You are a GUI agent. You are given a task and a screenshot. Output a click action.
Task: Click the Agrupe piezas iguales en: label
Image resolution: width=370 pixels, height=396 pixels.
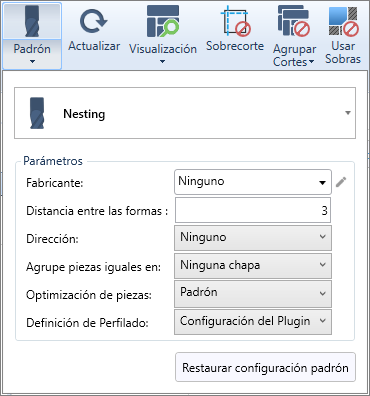point(94,267)
